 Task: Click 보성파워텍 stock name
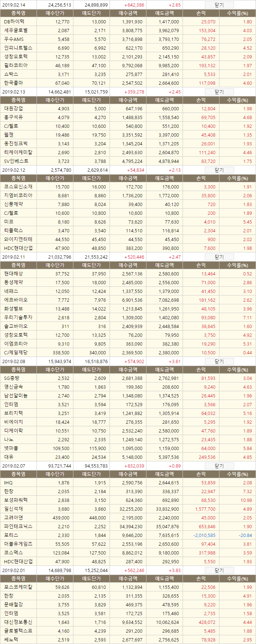pos(16,500)
